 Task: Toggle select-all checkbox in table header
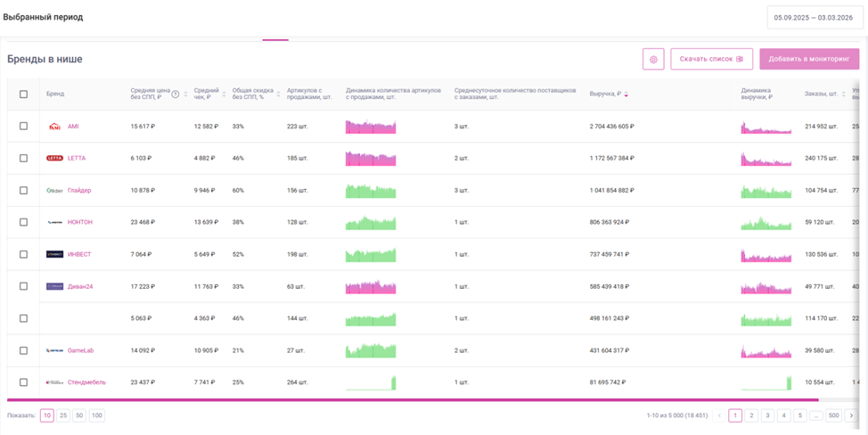23,94
